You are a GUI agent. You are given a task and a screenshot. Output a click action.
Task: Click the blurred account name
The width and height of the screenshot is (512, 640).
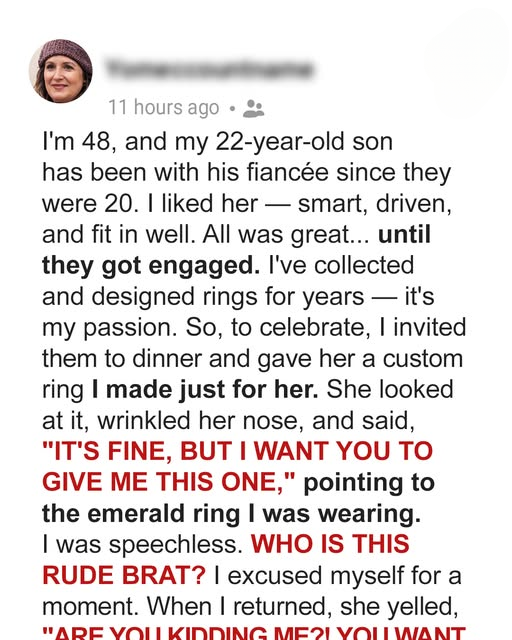point(209,69)
